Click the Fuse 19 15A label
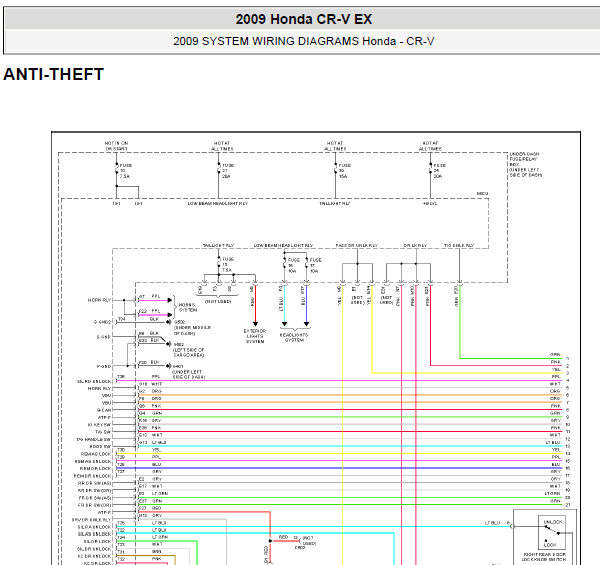 click(x=344, y=171)
